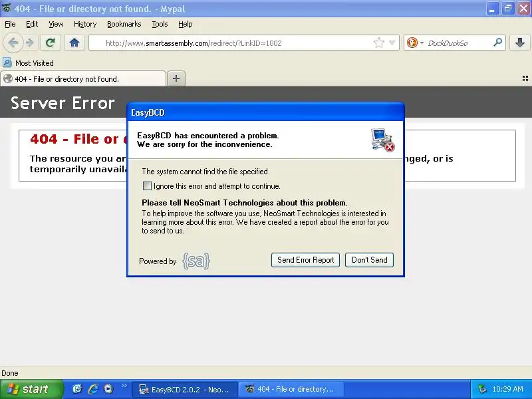Image resolution: width=532 pixels, height=399 pixels.
Task: Click the Mypal raccoon icon in title bar
Action: [6, 7]
